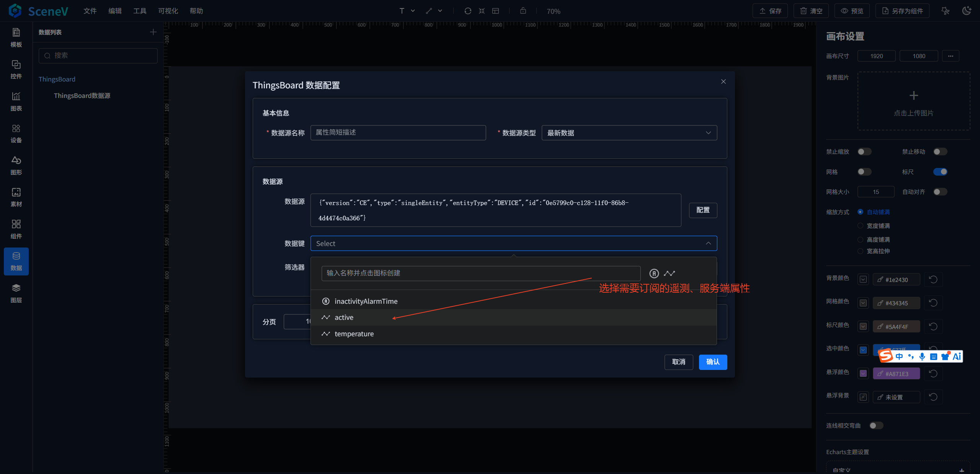Image resolution: width=980 pixels, height=474 pixels.
Task: Reset the 网格颜色 grid color
Action: click(x=933, y=303)
